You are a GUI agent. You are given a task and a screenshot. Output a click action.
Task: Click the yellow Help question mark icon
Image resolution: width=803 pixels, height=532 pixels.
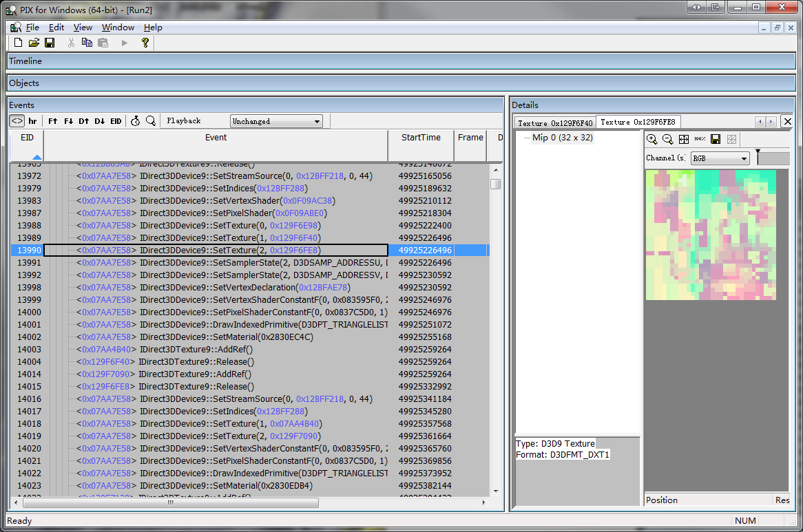click(x=145, y=43)
